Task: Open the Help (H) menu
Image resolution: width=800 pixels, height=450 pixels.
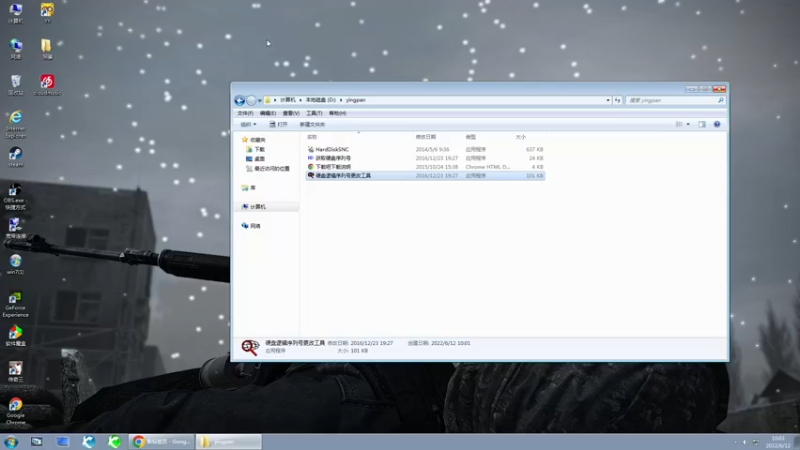Action: point(338,113)
